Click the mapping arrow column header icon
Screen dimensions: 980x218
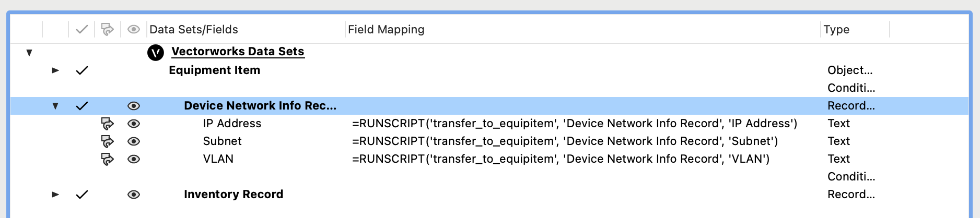(x=107, y=30)
